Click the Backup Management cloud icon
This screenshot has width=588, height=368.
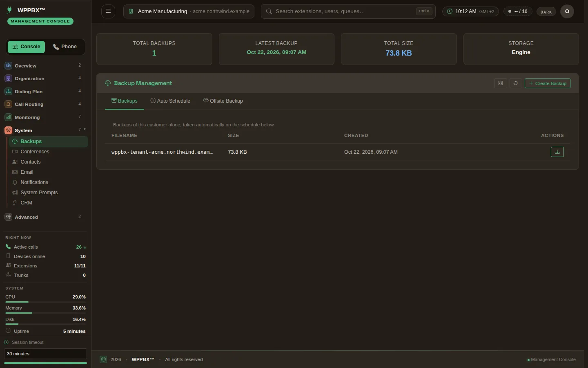point(108,83)
